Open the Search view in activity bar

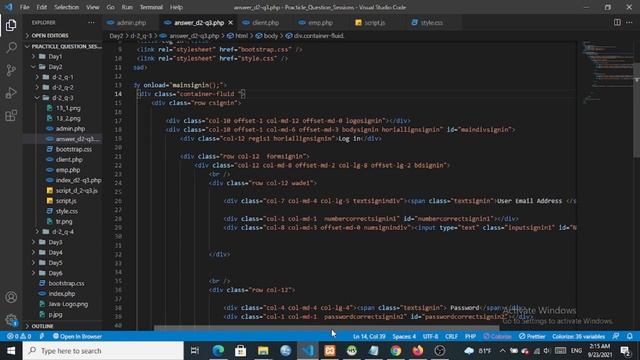pos(11,47)
